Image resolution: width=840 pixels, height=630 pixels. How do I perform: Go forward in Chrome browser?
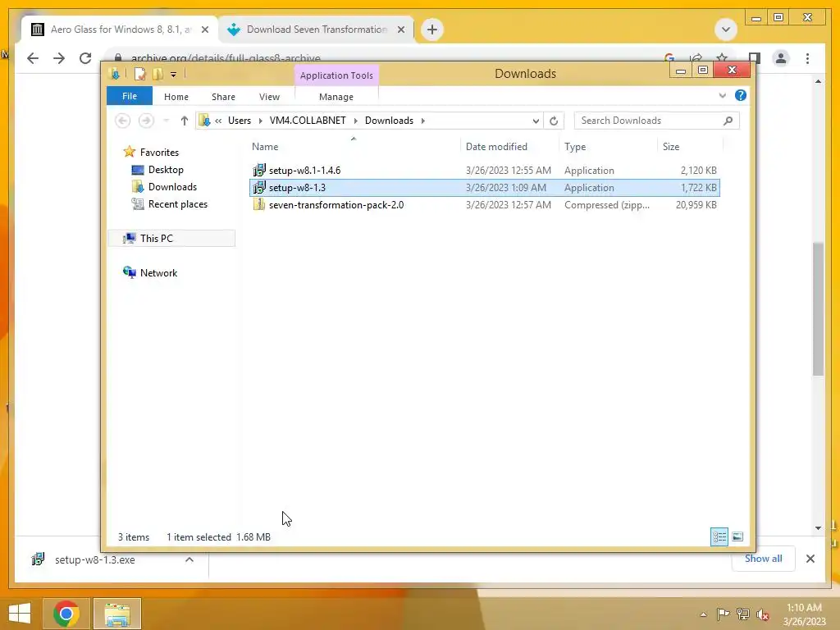59,58
